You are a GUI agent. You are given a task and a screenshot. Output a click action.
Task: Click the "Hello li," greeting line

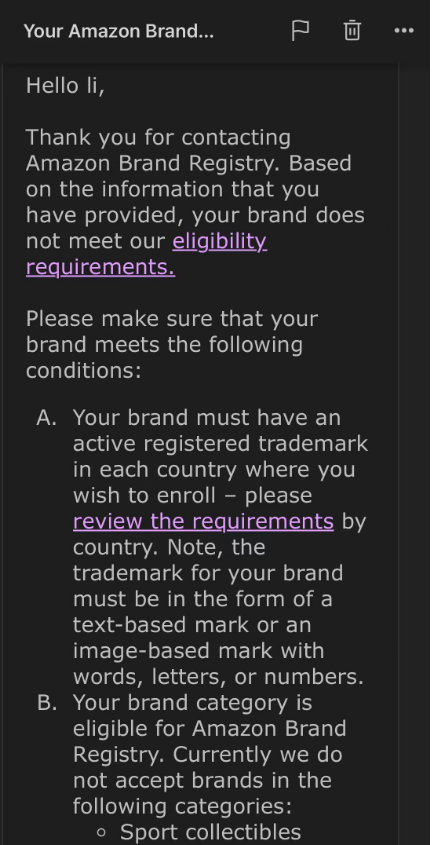point(65,85)
